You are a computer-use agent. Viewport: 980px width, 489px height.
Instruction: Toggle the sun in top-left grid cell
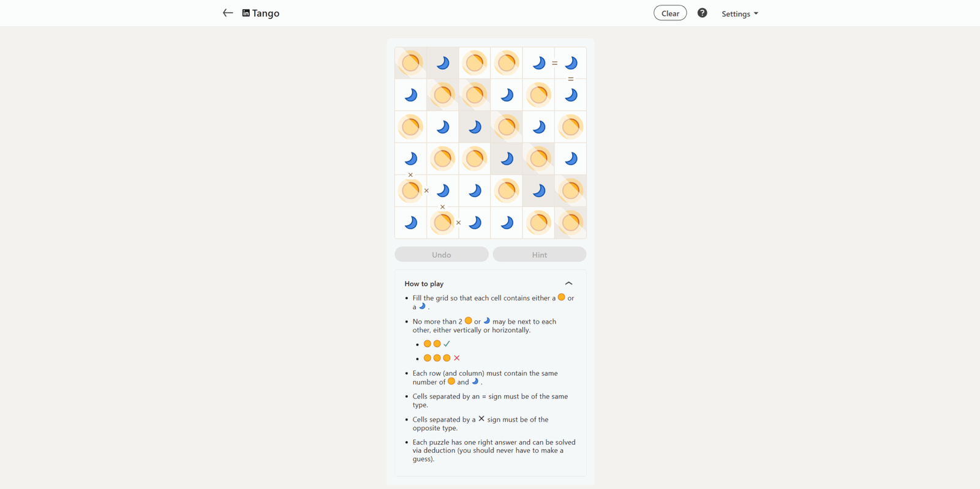411,63
